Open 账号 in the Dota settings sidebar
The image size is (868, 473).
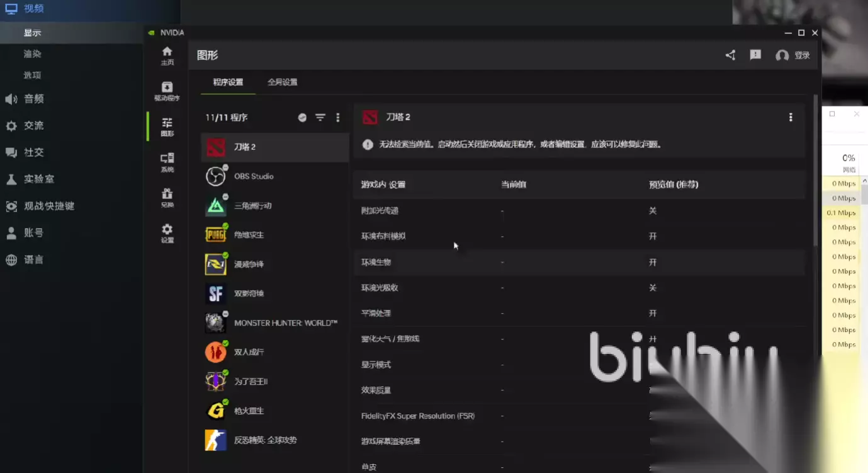(x=34, y=233)
